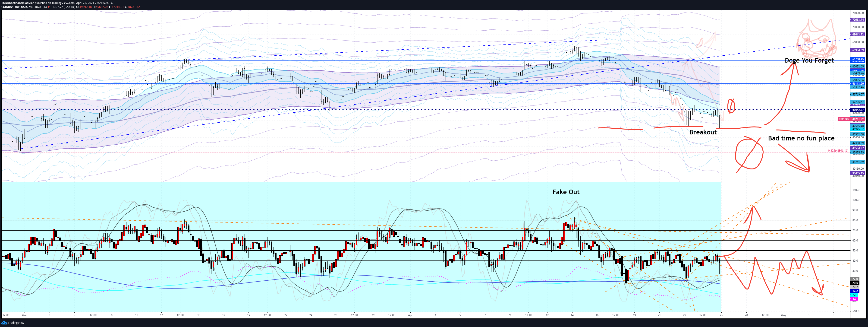Image resolution: width=868 pixels, height=327 pixels.
Task: Select the 'Bad time no fun place' annotation
Action: click(801, 138)
